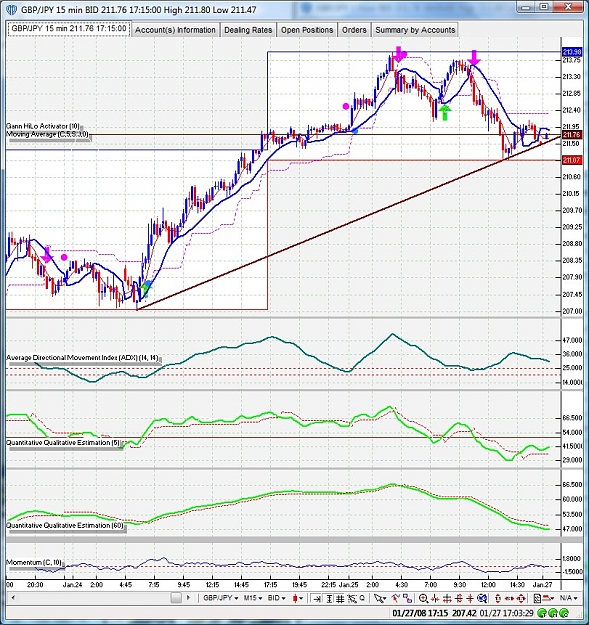
Task: Toggle the vertical auto-scale icon
Action: point(329,598)
